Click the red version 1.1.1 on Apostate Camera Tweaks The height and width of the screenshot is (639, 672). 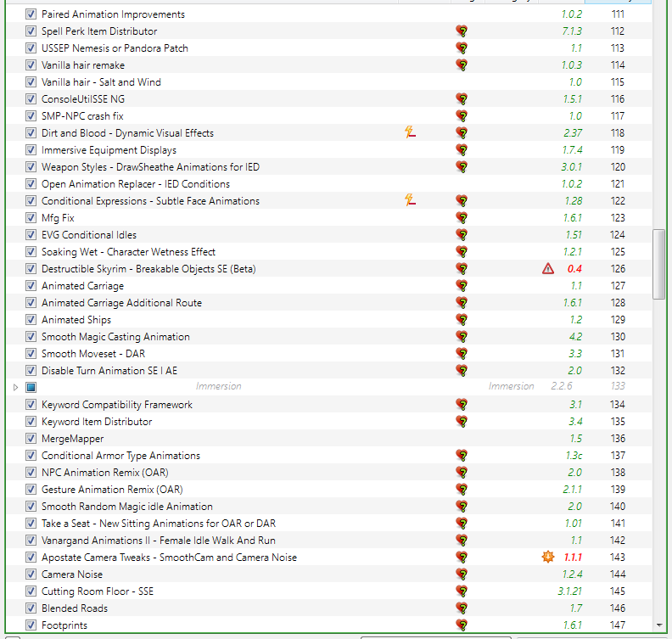tap(573, 558)
